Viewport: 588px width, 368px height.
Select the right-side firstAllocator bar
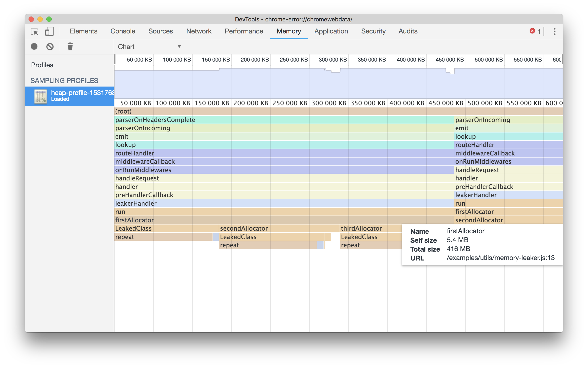click(508, 212)
